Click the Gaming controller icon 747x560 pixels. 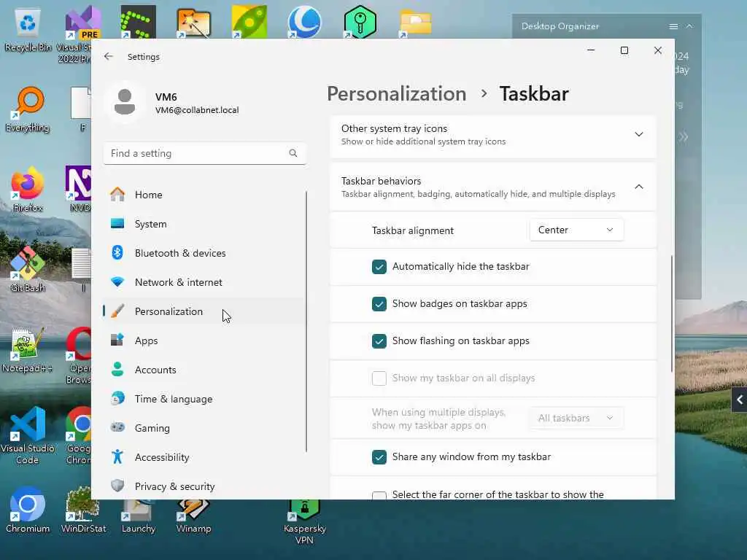(x=117, y=427)
